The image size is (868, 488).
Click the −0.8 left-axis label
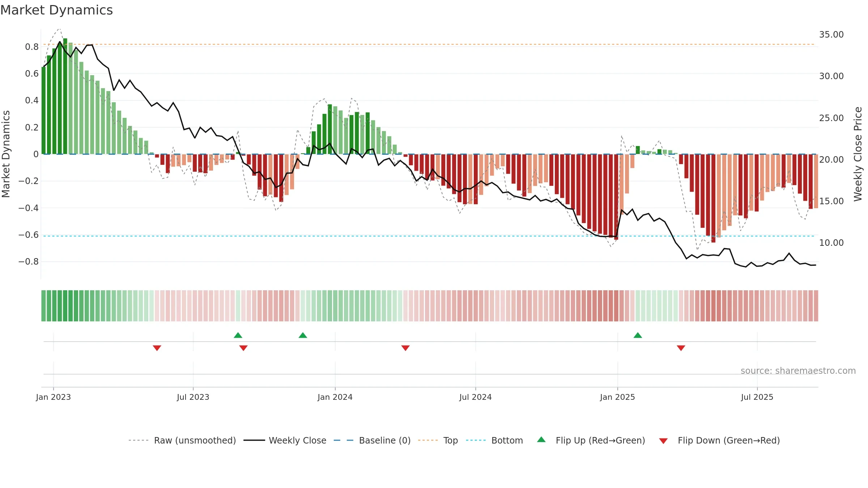(29, 261)
